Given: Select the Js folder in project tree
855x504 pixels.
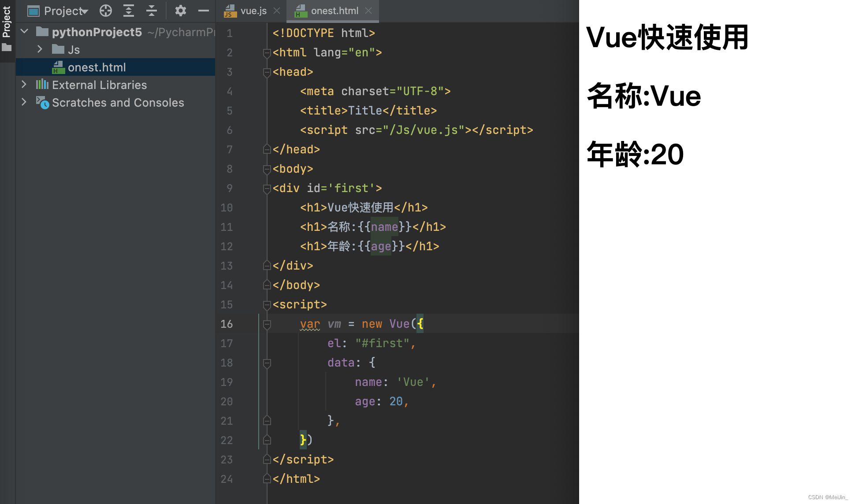Looking at the screenshot, I should click(66, 50).
